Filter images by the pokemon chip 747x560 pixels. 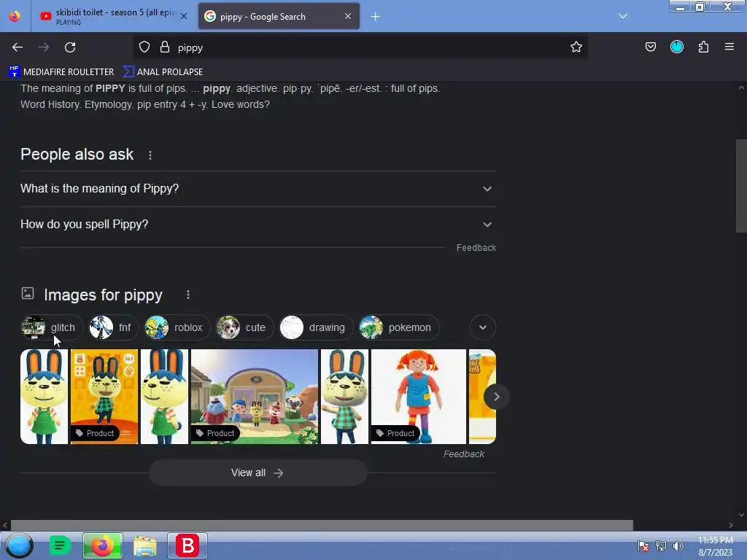pyautogui.click(x=399, y=327)
